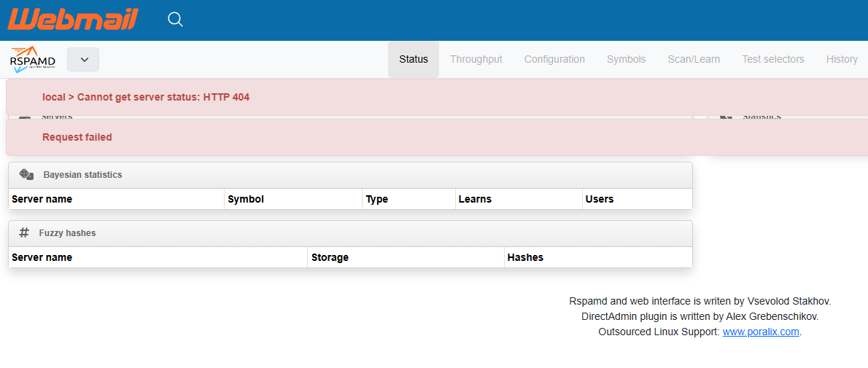Click the Symbol column header
The image size is (868, 368).
tap(246, 199)
